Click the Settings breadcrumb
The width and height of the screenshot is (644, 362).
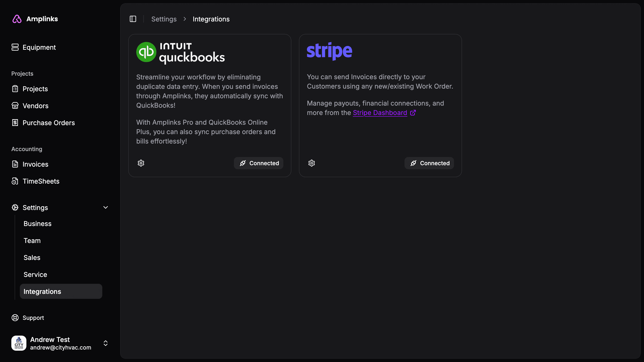(x=164, y=19)
